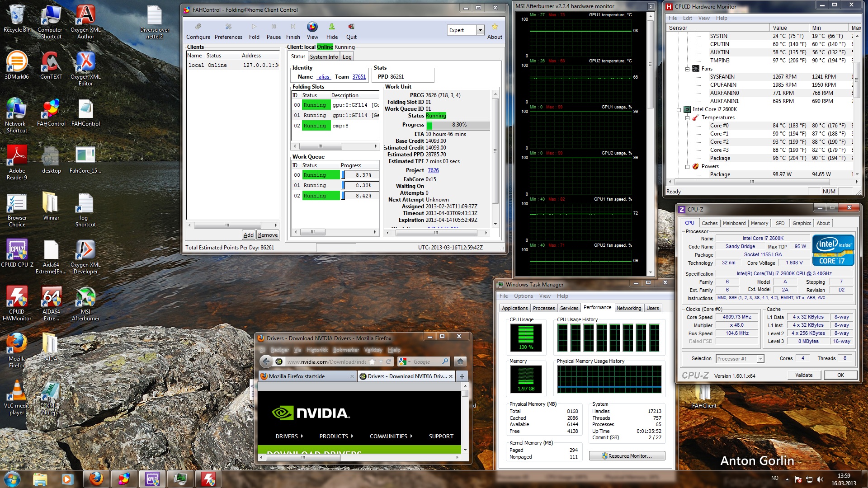
Task: Open Winrar desktop folder icon
Action: pyautogui.click(x=51, y=206)
